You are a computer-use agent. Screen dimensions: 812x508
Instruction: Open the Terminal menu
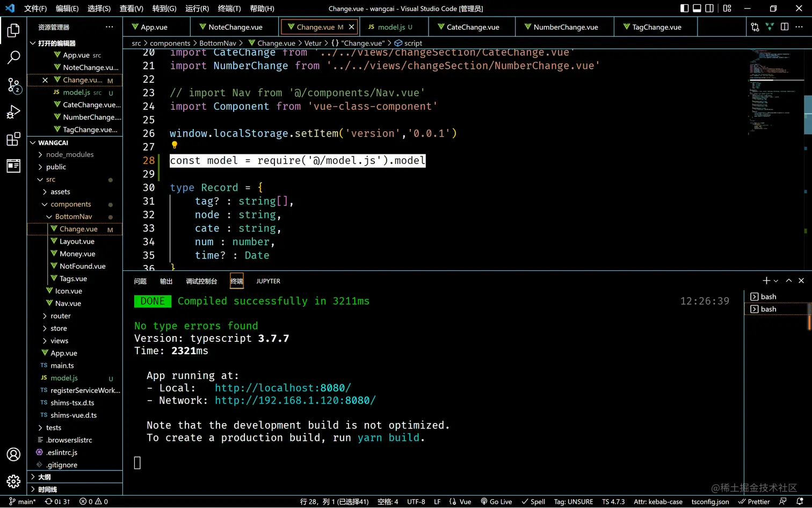click(x=229, y=9)
